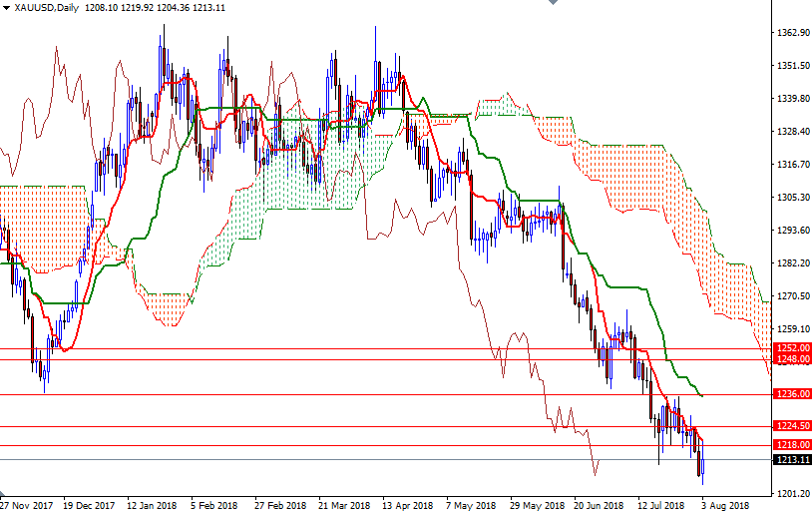Click the OHLC values in the chart header
The image size is (812, 513).
(155, 8)
